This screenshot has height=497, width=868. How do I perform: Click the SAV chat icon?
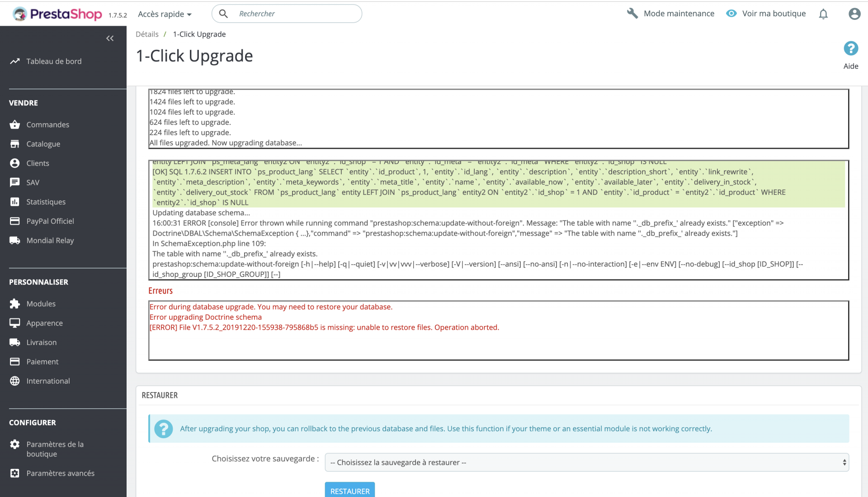(x=15, y=182)
